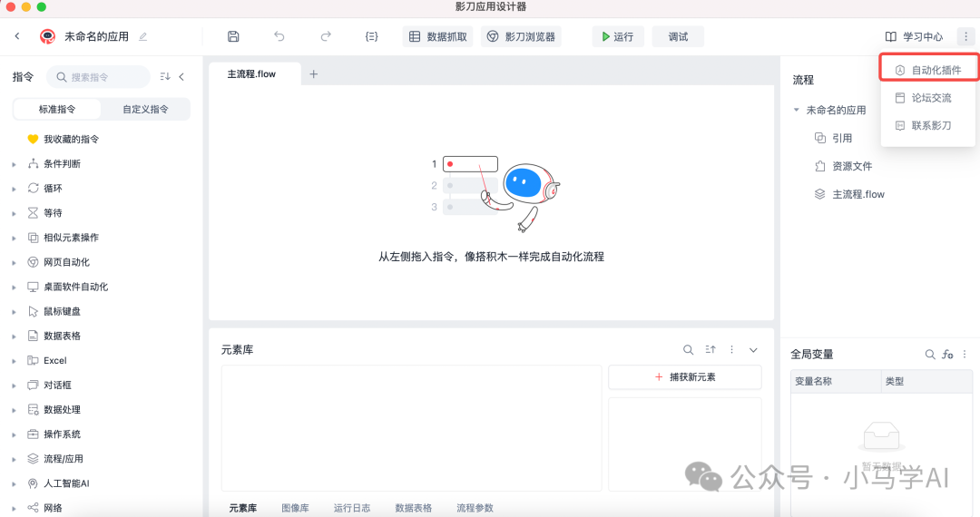Expand the 数据表格 category arrow
Viewport: 980px width, 517px height.
pyautogui.click(x=14, y=337)
